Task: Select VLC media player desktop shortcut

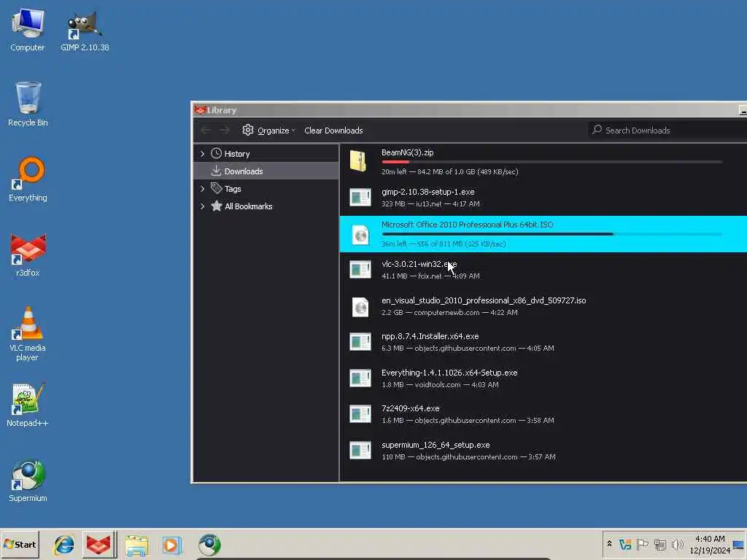Action: tap(28, 333)
